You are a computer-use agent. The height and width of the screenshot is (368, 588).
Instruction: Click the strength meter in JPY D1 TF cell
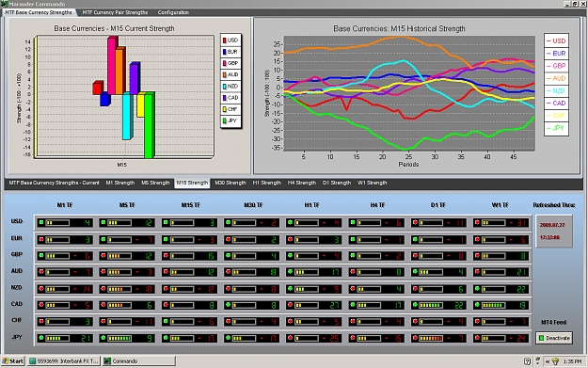pyautogui.click(x=431, y=338)
